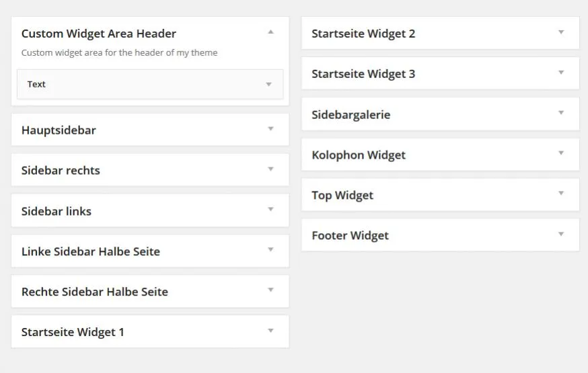
Task: Click the Hauptsidebar heading
Action: pos(59,130)
